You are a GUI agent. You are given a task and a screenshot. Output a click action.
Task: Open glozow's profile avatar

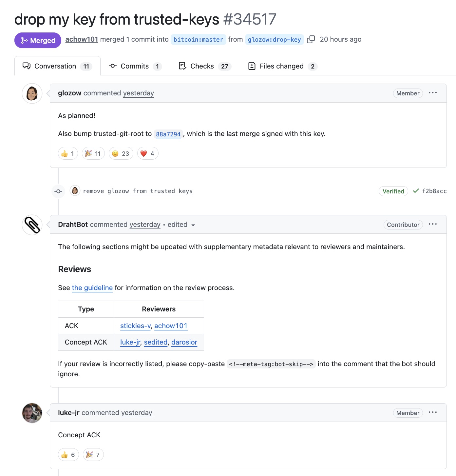32,93
